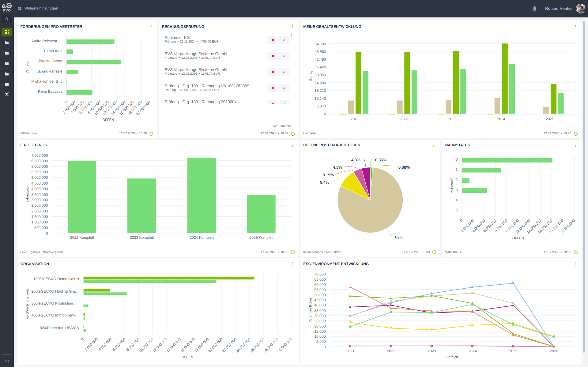Viewport: 588px width, 367px height.
Task: Open the second folder icon in sidebar
Action: tap(7, 53)
